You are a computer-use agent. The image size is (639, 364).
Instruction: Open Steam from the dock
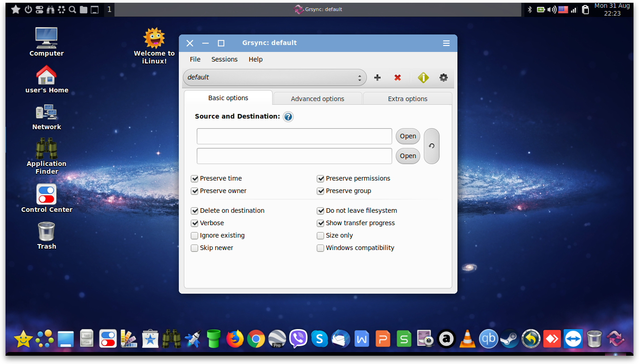510,339
